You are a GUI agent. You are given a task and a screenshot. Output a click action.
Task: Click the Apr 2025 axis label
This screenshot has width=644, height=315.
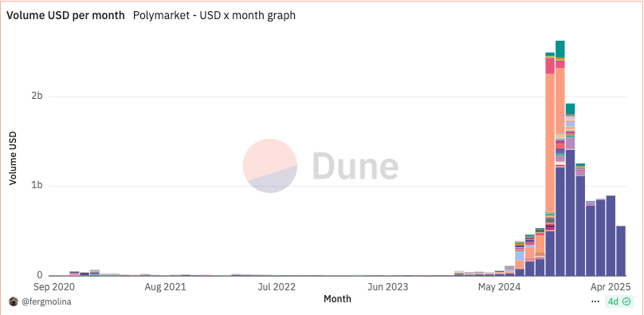pyautogui.click(x=611, y=286)
